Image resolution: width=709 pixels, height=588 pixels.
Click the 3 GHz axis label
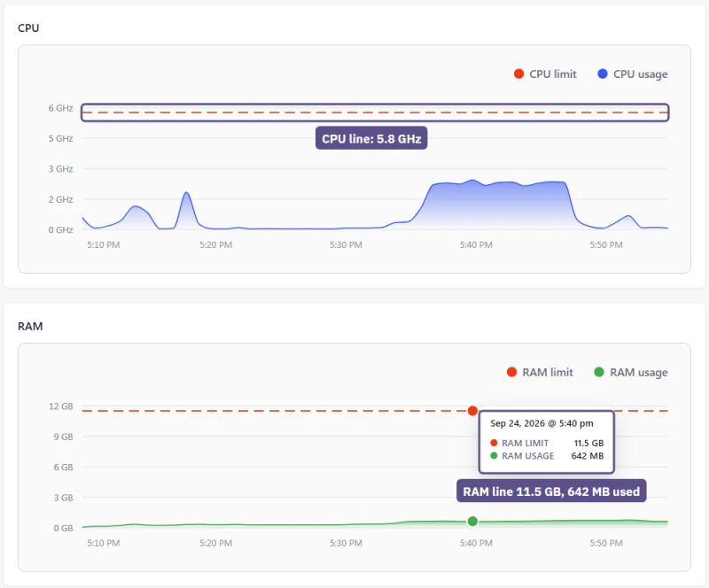tap(60, 169)
